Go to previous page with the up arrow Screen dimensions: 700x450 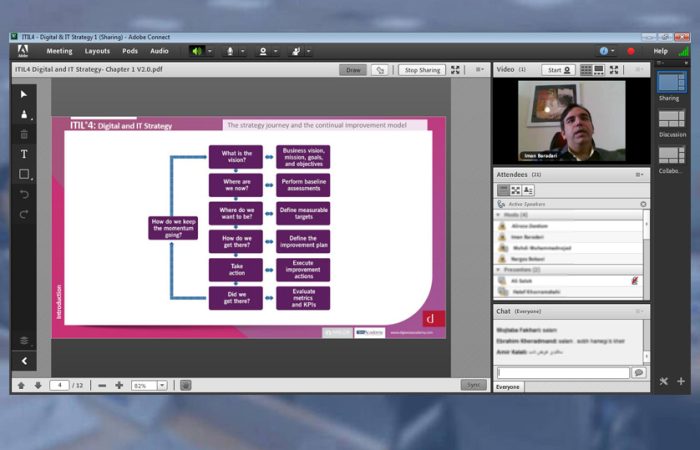point(21,385)
